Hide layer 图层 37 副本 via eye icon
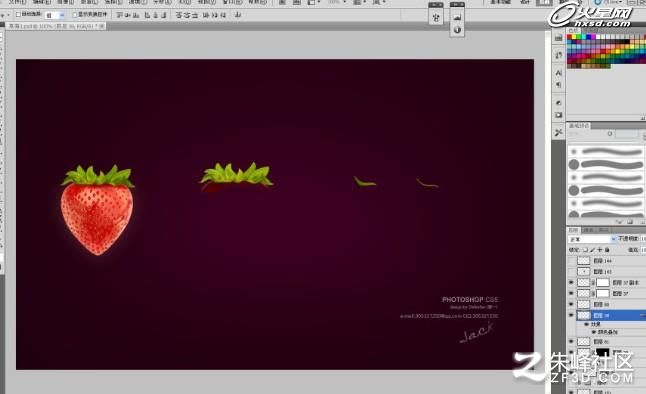 [x=571, y=282]
